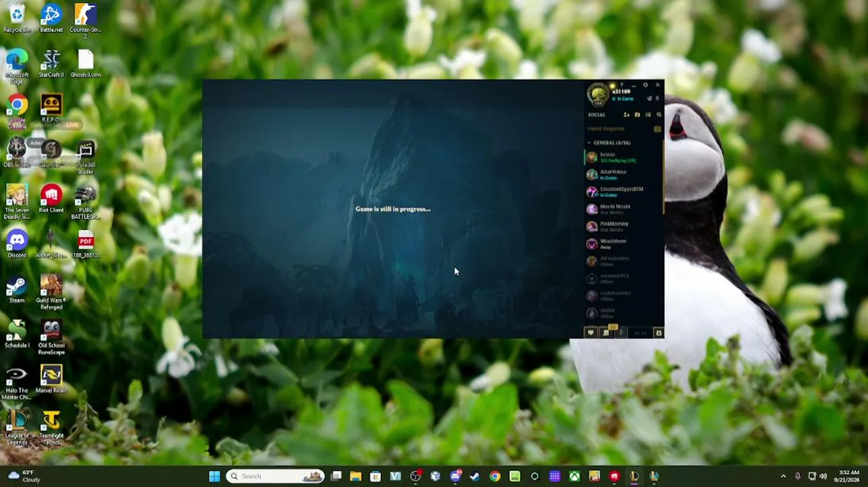
Task: Open File Explorer from the taskbar
Action: 356,476
